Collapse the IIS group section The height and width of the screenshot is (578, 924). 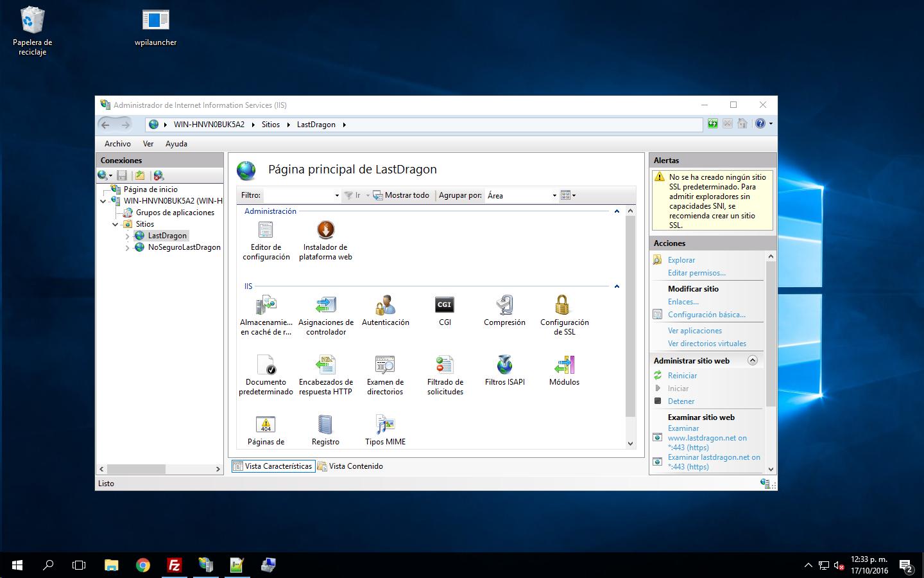(x=617, y=286)
